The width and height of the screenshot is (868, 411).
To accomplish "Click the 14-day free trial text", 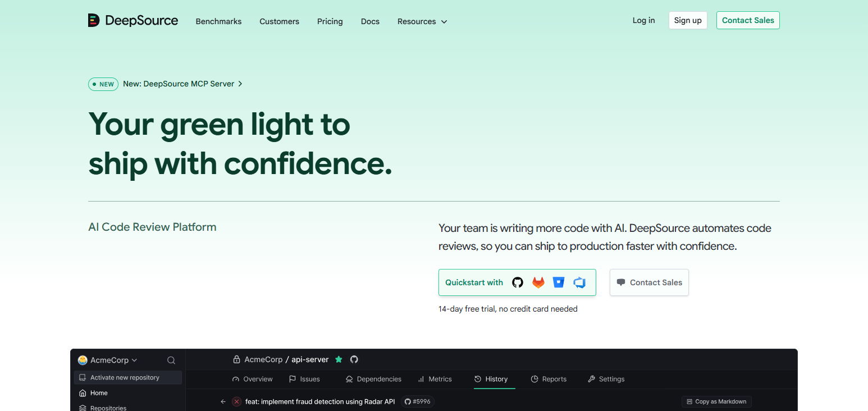I will click(508, 309).
